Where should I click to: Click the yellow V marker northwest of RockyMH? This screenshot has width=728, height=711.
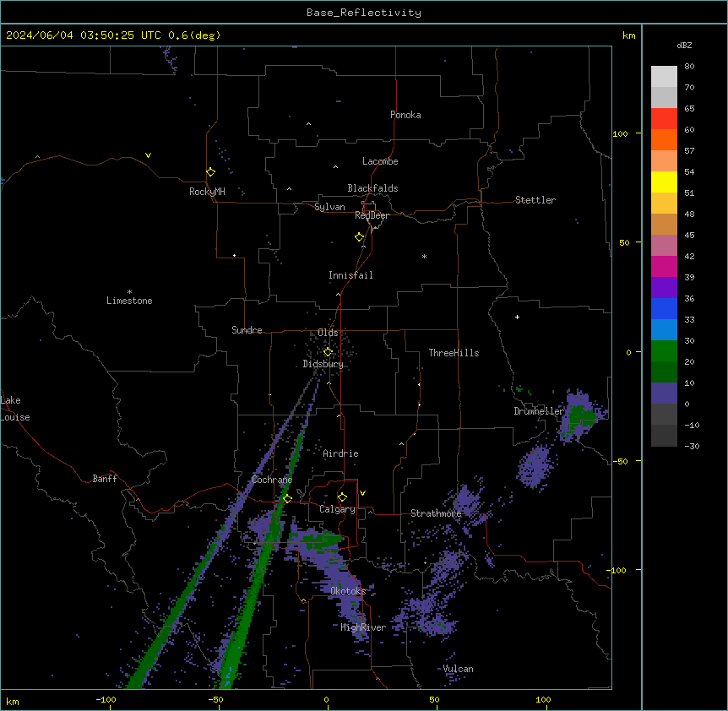click(148, 155)
